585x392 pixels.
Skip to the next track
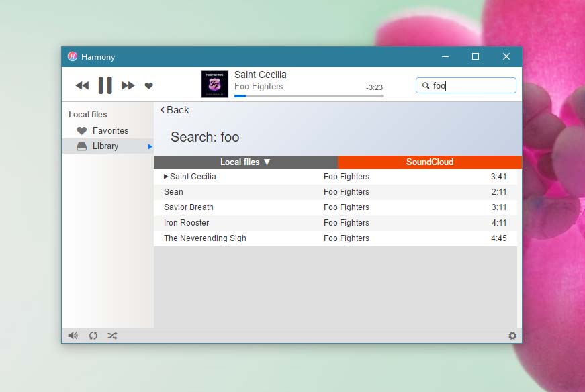click(x=128, y=85)
